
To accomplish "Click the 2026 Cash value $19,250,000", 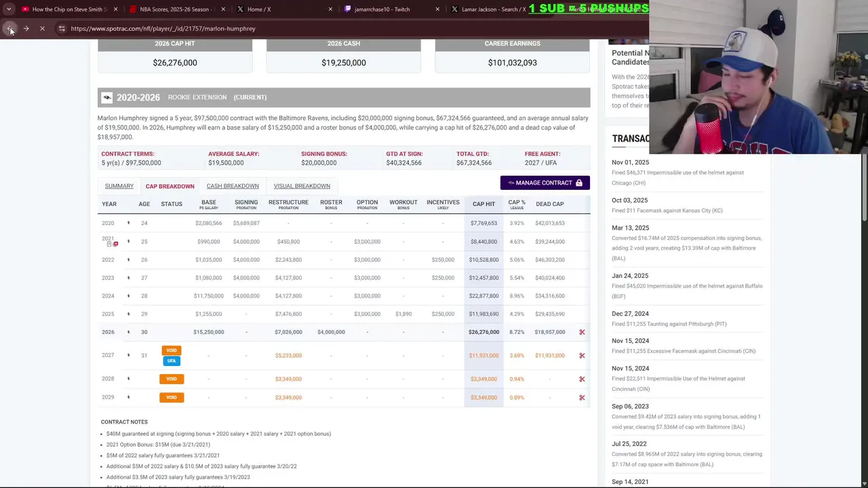I will [344, 62].
